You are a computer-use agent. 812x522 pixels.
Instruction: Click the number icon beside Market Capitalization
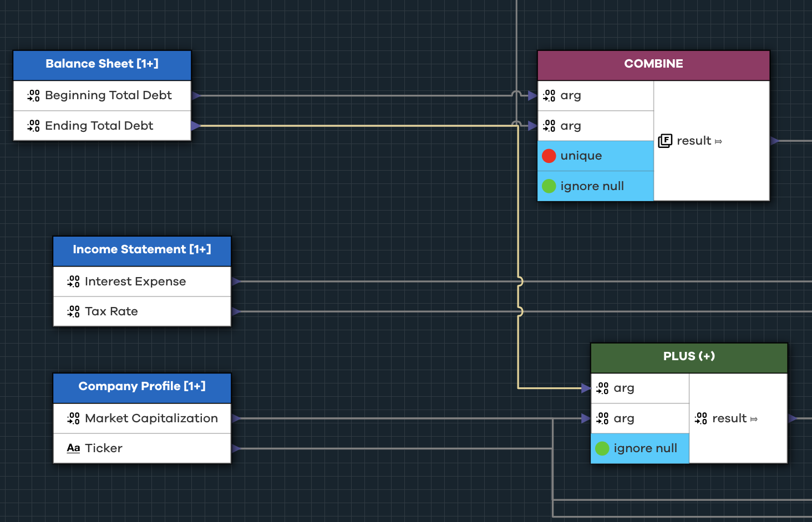pyautogui.click(x=73, y=418)
